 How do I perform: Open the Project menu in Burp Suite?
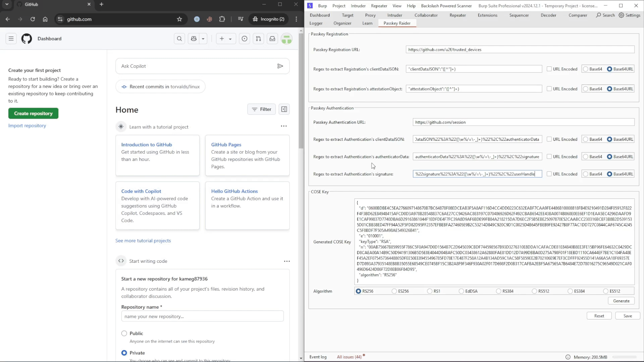(339, 6)
